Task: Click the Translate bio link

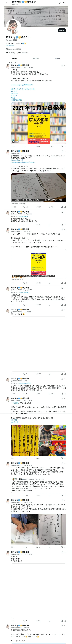Action: (x=10, y=46)
